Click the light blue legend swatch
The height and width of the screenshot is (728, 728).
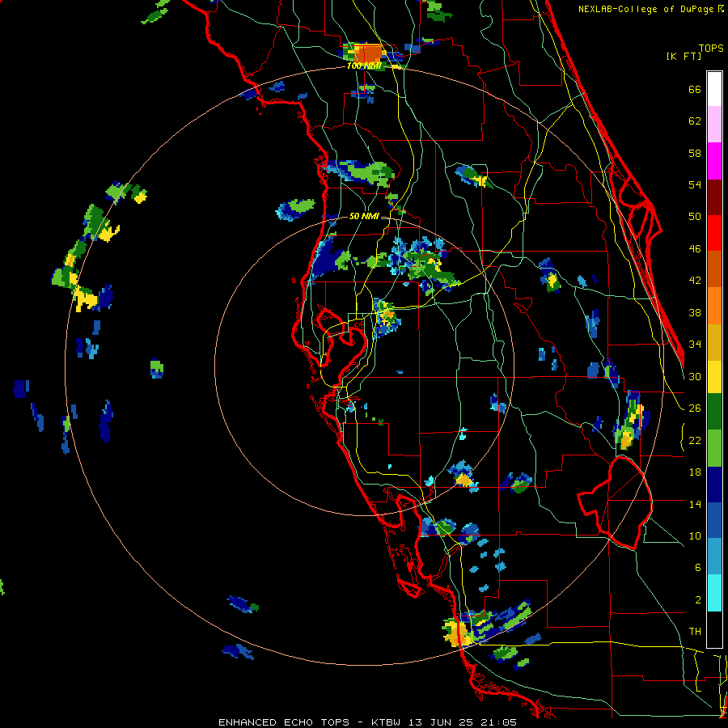tap(714, 557)
